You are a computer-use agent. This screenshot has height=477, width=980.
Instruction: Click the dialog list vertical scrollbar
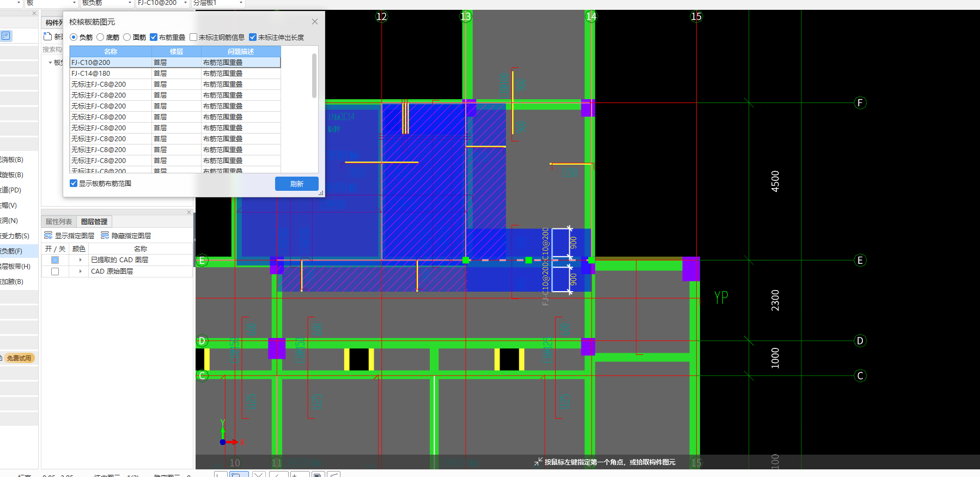[314, 76]
